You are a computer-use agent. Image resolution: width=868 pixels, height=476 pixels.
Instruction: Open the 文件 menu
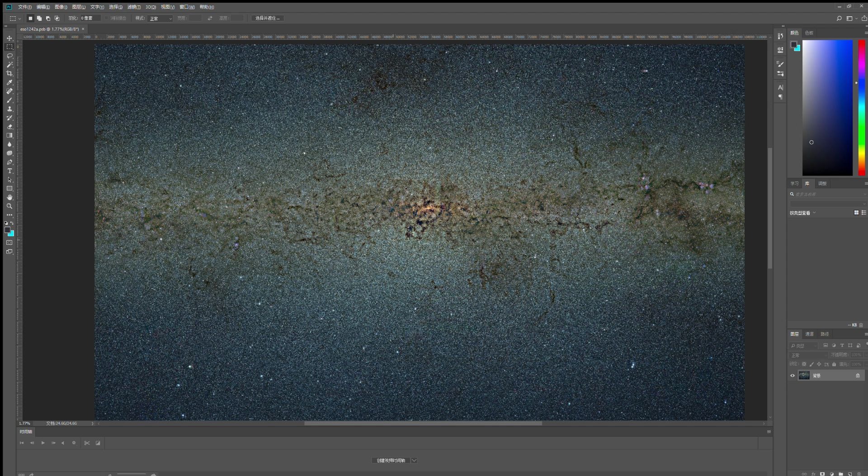(x=24, y=7)
